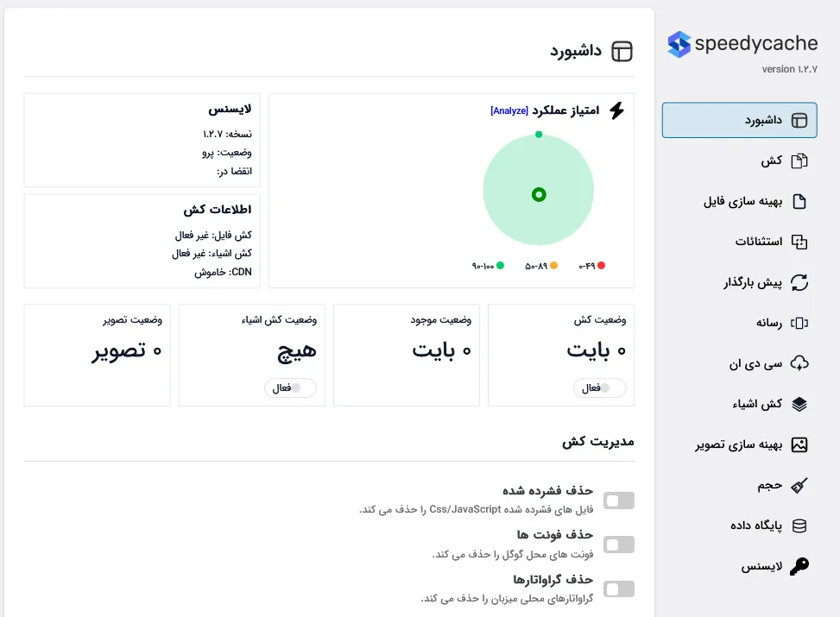This screenshot has width=840, height=617.
Task: Open پایگاه داده menu item
Action: tap(739, 526)
